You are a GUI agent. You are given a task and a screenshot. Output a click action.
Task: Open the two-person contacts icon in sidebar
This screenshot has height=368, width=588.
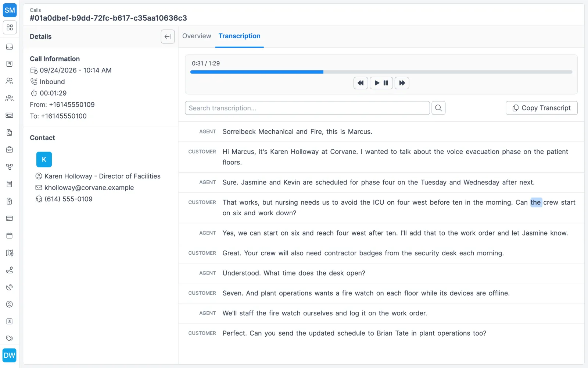tap(10, 81)
